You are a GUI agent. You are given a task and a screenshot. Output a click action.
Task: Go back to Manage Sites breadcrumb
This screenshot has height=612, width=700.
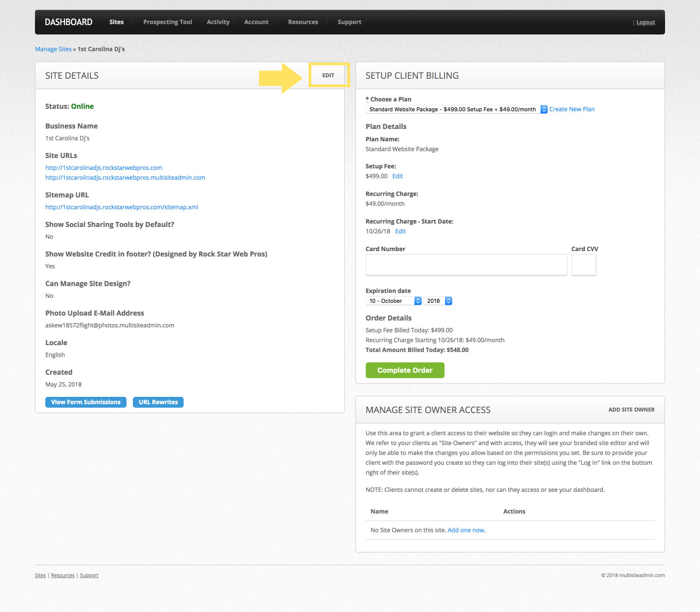click(x=53, y=49)
